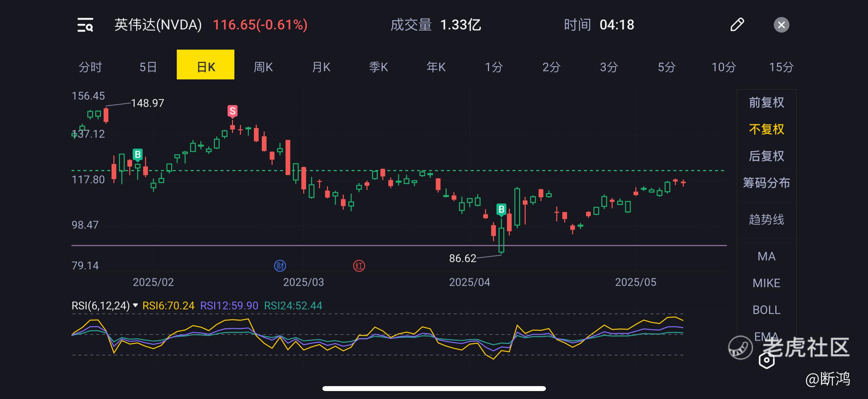Enable the EMA indicator
Screen dimensions: 868x399
point(767,336)
